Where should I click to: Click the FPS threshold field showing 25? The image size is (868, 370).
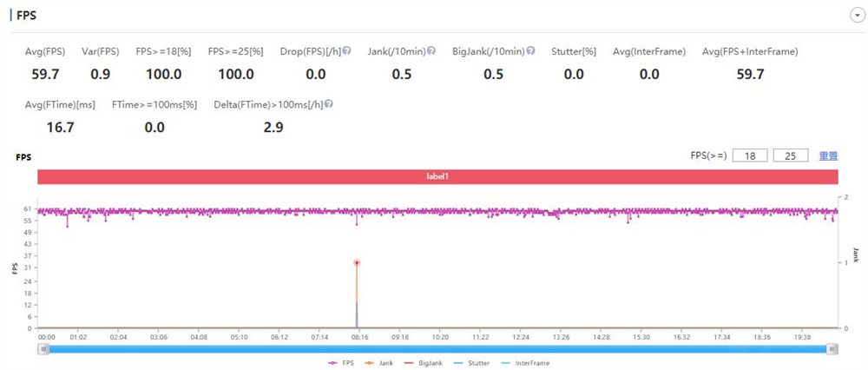pyautogui.click(x=791, y=155)
